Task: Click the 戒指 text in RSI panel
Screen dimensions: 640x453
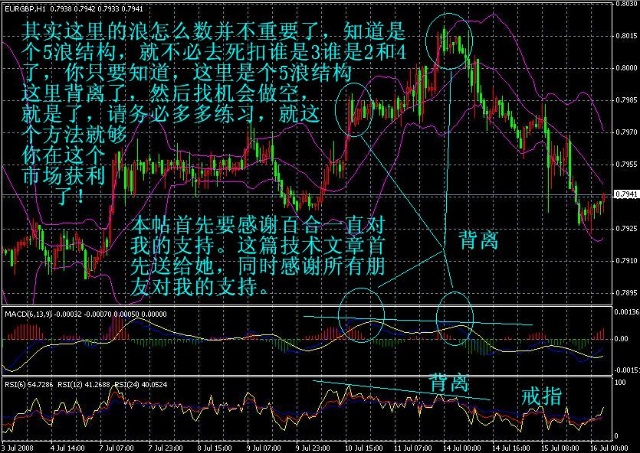Action: click(x=541, y=397)
